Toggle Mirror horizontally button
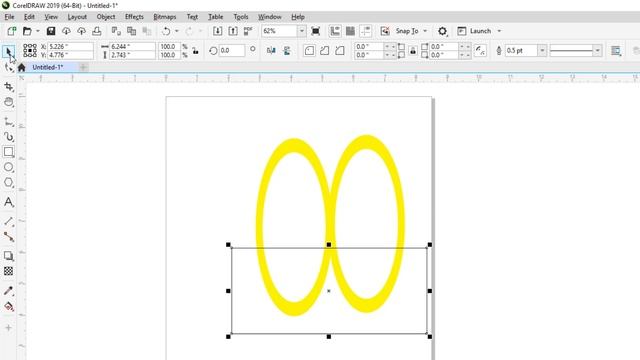640x360 pixels. (271, 51)
